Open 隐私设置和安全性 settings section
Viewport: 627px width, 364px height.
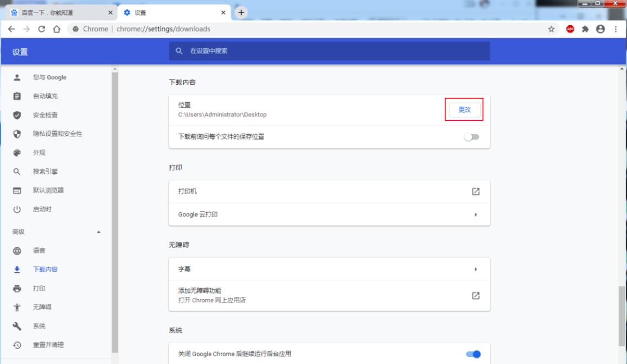[58, 134]
